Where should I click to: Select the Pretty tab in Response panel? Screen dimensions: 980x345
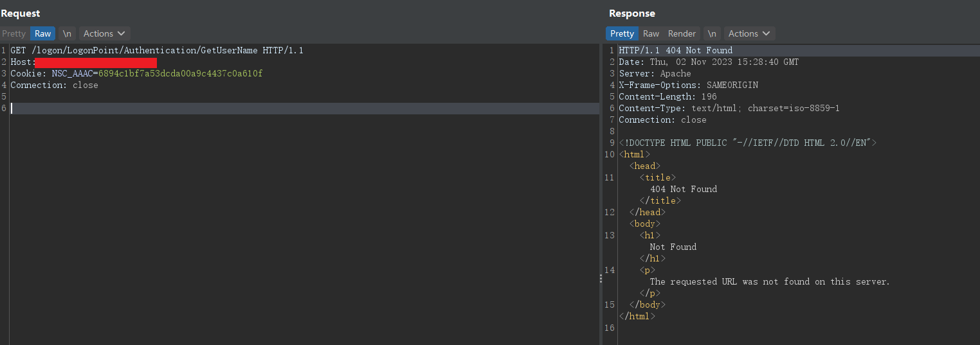point(622,33)
